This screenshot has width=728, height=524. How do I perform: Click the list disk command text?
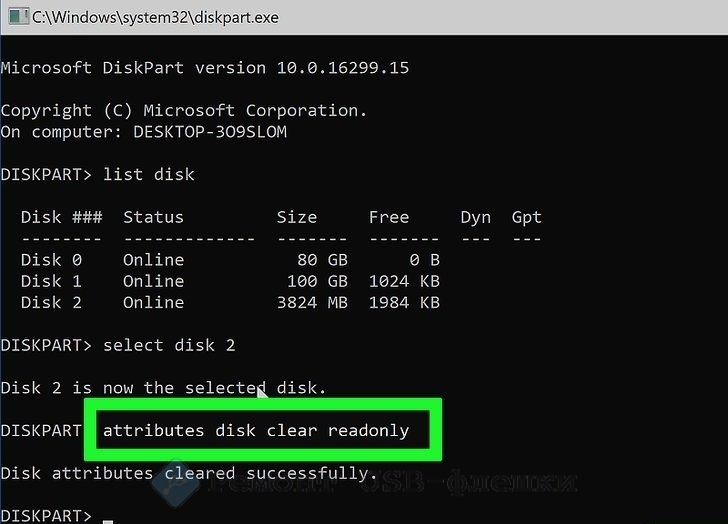149,175
